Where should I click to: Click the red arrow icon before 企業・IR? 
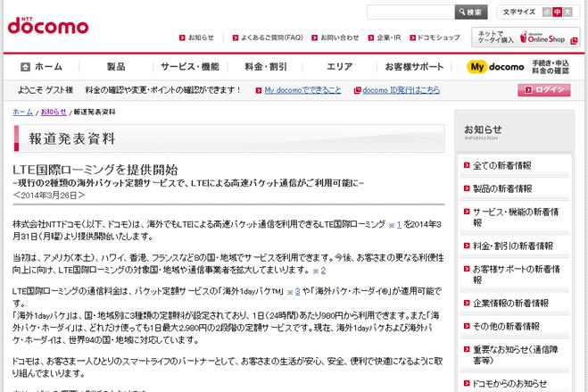click(x=371, y=38)
